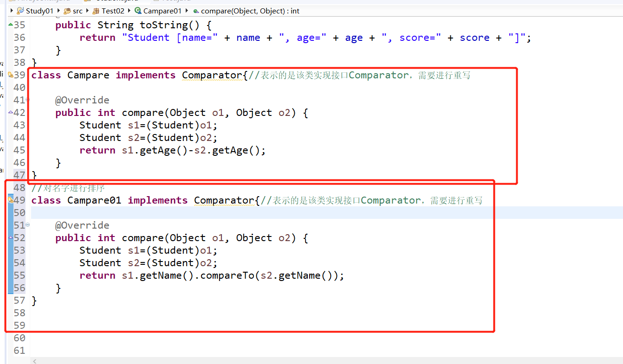Viewport: 623px width, 364px height.
Task: Click the override marker on line 42
Action: pos(11,112)
